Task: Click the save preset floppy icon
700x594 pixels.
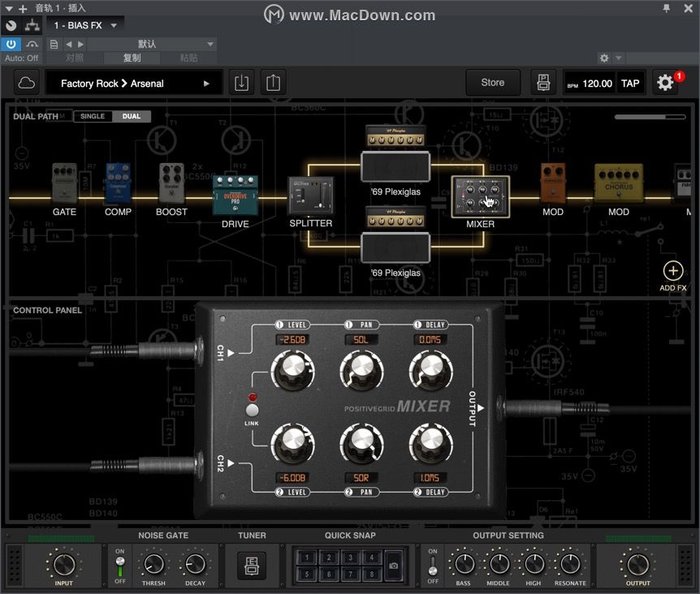Action: (x=543, y=83)
